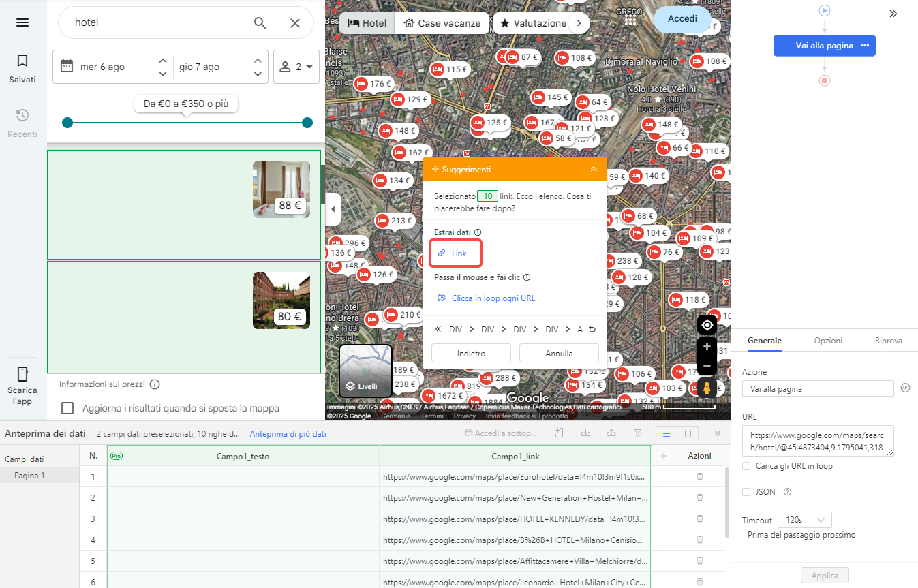Open the Google Maps hamburger menu
918x588 pixels.
[x=22, y=22]
